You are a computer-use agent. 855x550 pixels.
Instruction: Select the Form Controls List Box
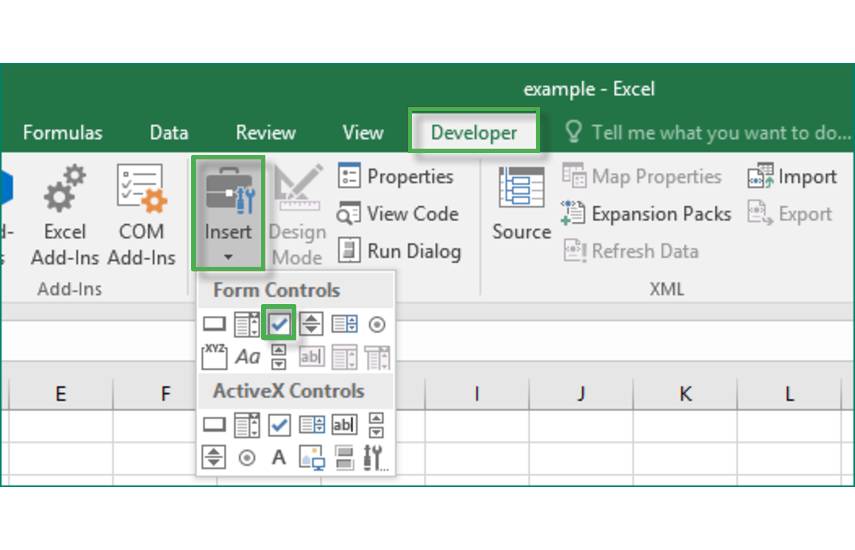(344, 324)
